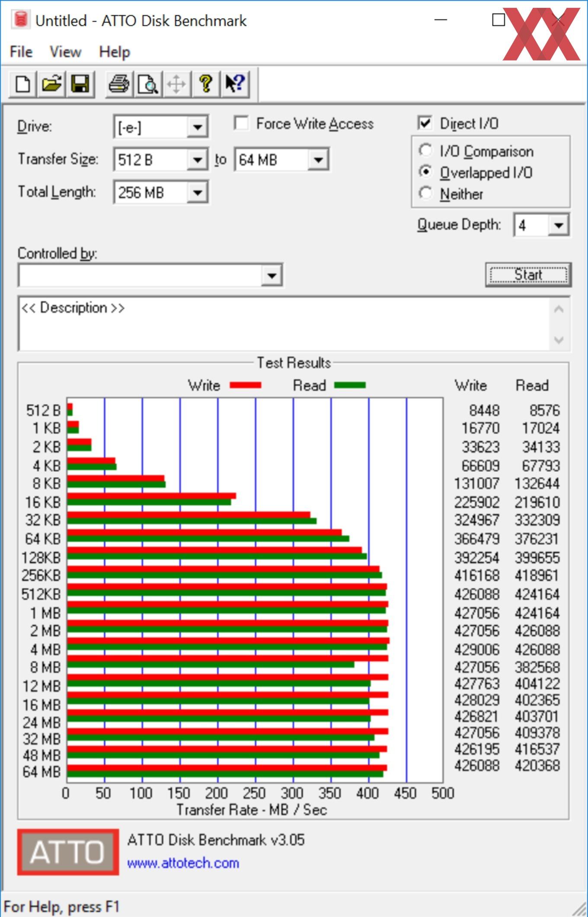Click the write value 8448
The width and height of the screenshot is (588, 917).
tap(484, 410)
